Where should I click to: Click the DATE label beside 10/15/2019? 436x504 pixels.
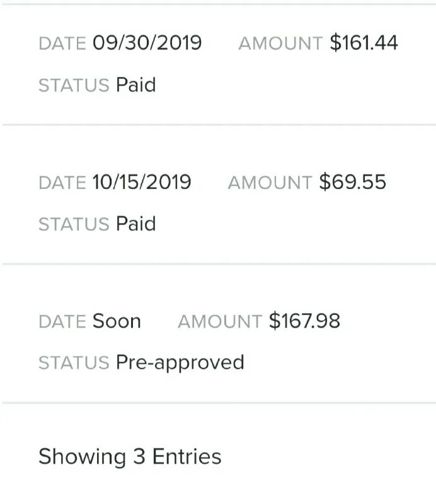coord(62,183)
